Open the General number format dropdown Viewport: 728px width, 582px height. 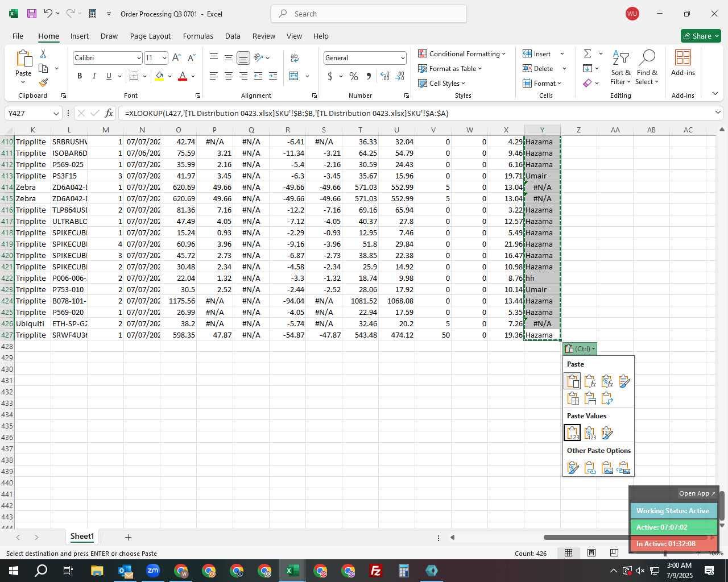pos(403,58)
